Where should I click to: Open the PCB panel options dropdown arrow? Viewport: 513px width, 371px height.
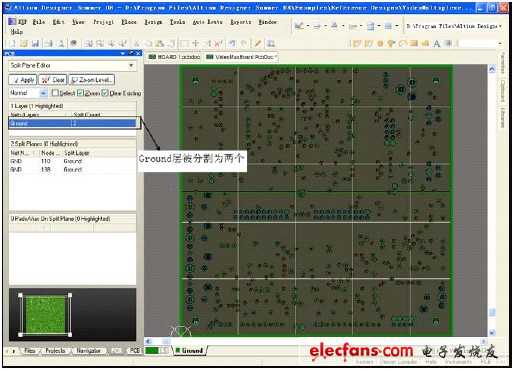(x=123, y=53)
